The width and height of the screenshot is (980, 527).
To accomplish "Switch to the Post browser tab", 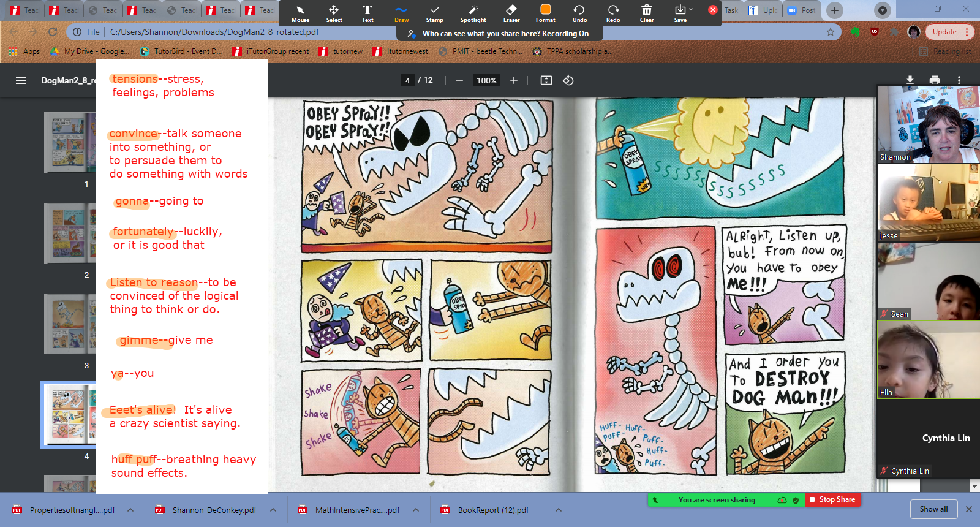I will pyautogui.click(x=802, y=10).
